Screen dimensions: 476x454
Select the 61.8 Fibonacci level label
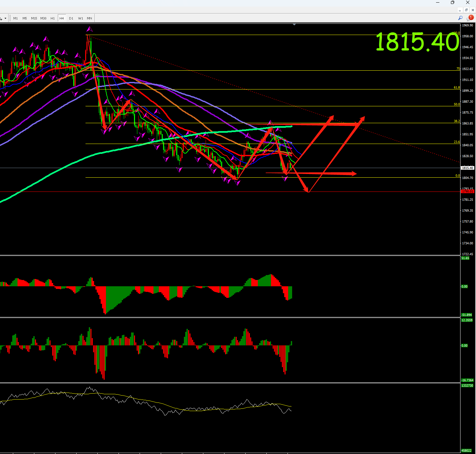(x=457, y=87)
